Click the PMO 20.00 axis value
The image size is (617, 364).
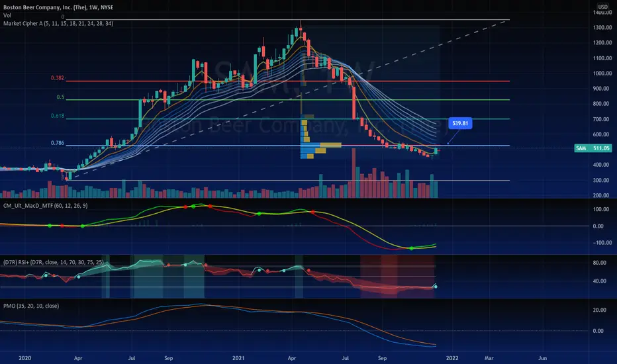coord(600,310)
